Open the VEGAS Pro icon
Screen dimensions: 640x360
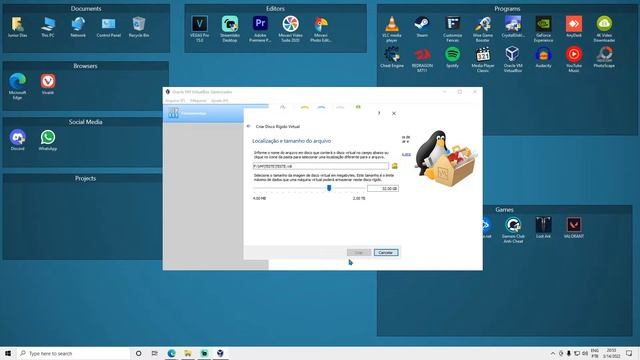point(200,29)
